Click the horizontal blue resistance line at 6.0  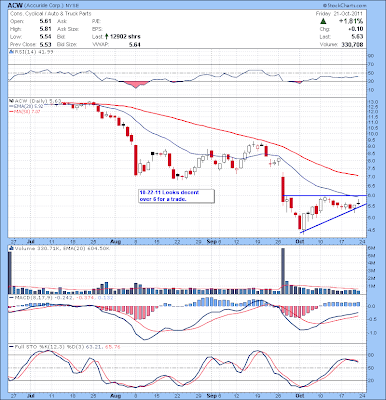[x=324, y=195]
